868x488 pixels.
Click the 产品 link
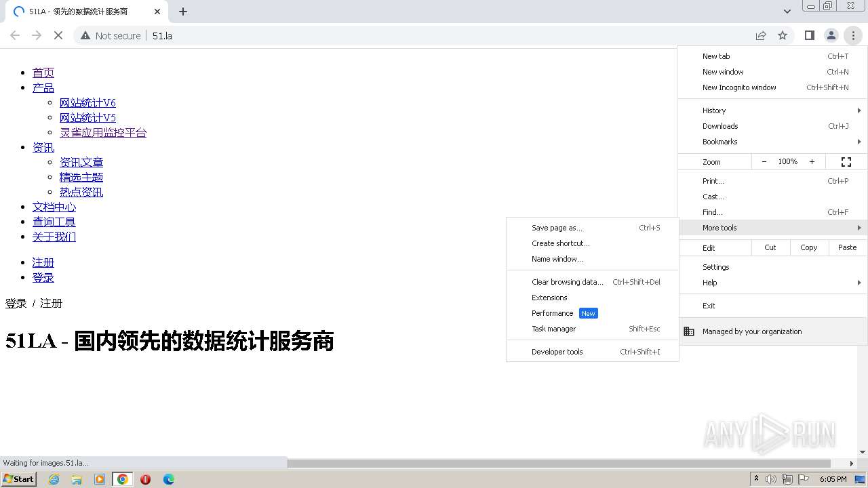tap(43, 87)
